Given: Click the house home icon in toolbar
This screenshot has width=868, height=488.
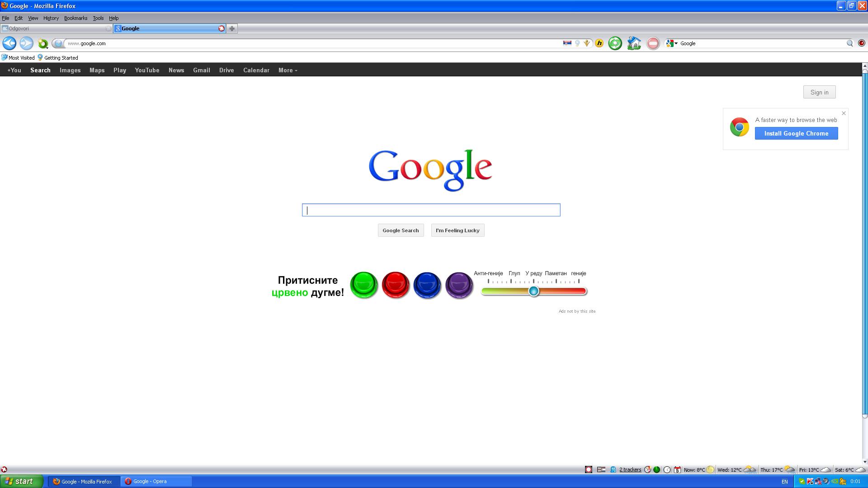Looking at the screenshot, I should [x=634, y=43].
